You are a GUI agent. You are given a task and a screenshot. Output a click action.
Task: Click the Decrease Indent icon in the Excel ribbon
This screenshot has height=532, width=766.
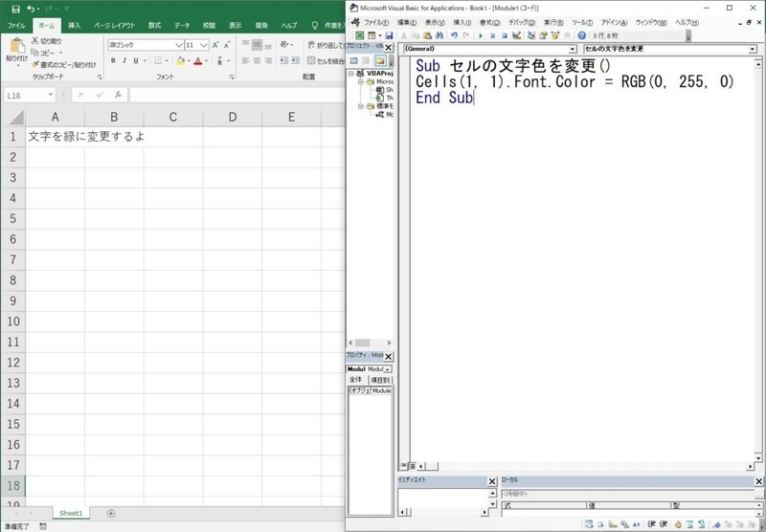point(283,60)
